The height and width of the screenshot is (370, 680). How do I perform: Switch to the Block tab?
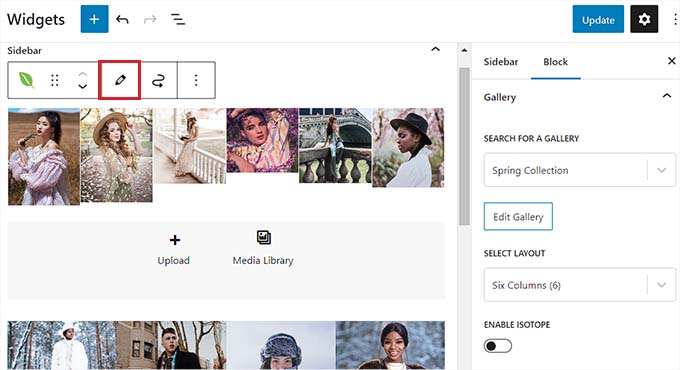556,62
